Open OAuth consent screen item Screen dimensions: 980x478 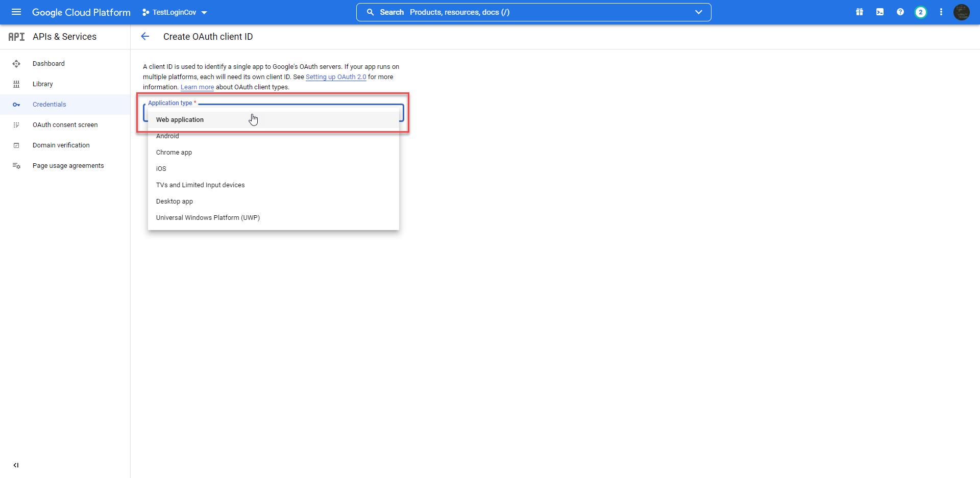(x=65, y=125)
